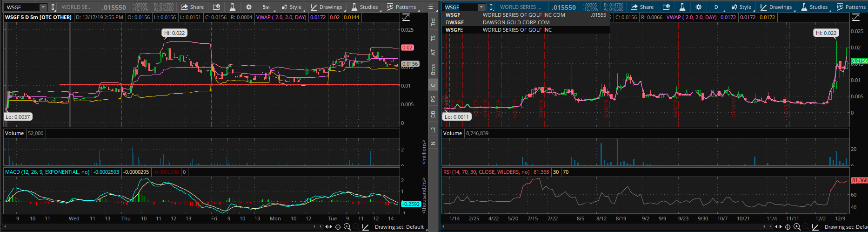Click active drawing tool icon in right chart
The height and width of the screenshot is (232, 868).
coord(815,227)
